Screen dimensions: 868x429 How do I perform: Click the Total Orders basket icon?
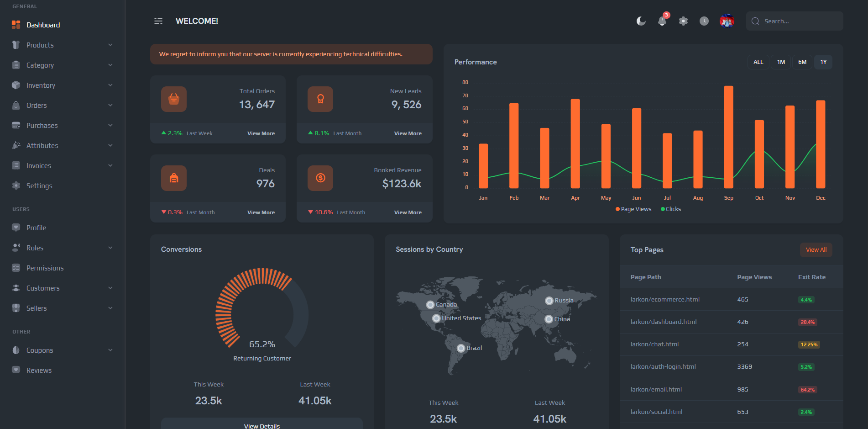(x=174, y=99)
